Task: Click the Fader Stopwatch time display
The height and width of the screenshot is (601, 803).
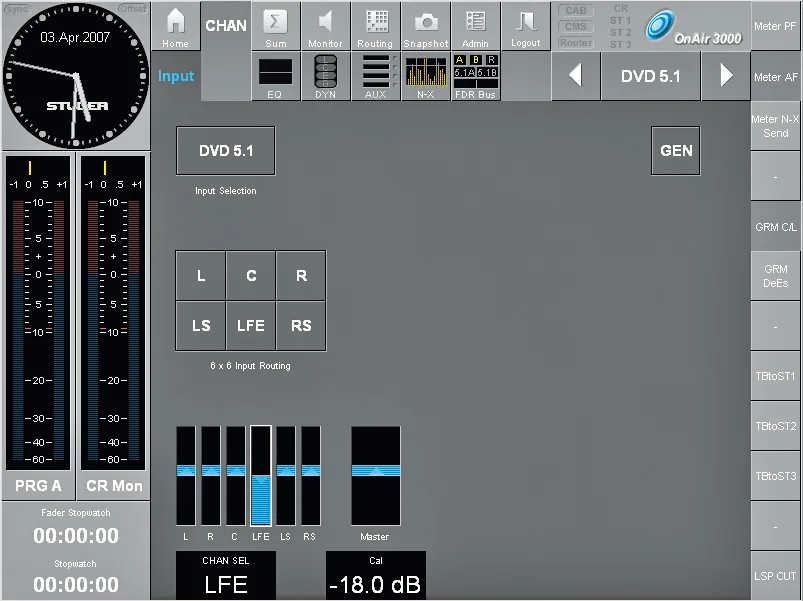Action: [76, 535]
